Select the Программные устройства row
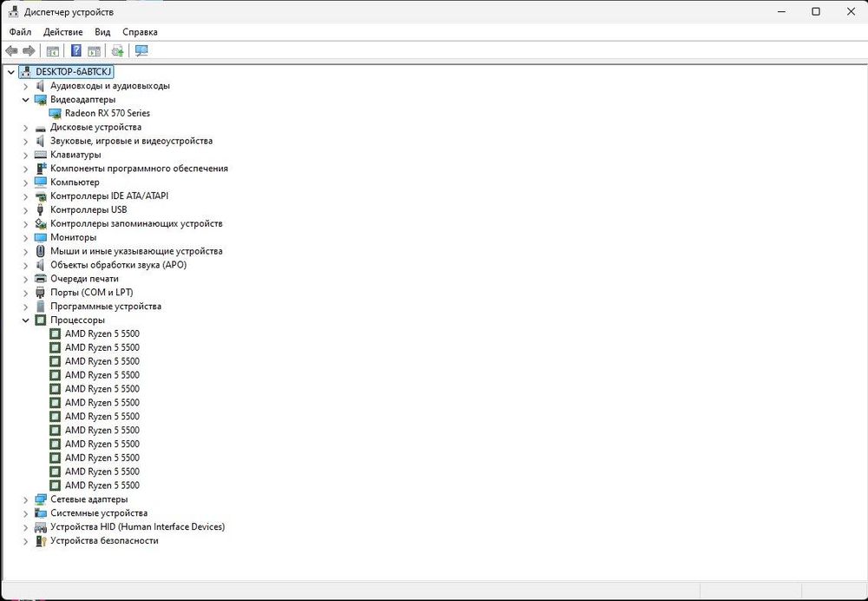868x601 pixels. pyautogui.click(x=106, y=307)
